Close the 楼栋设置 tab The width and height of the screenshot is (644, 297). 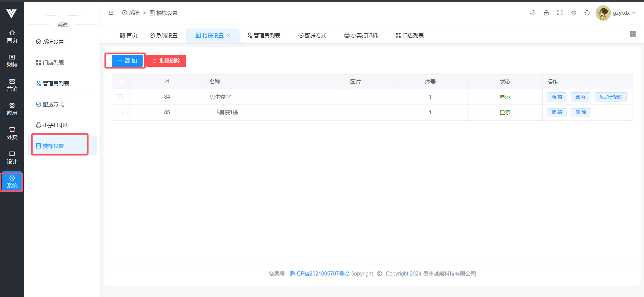(x=229, y=36)
